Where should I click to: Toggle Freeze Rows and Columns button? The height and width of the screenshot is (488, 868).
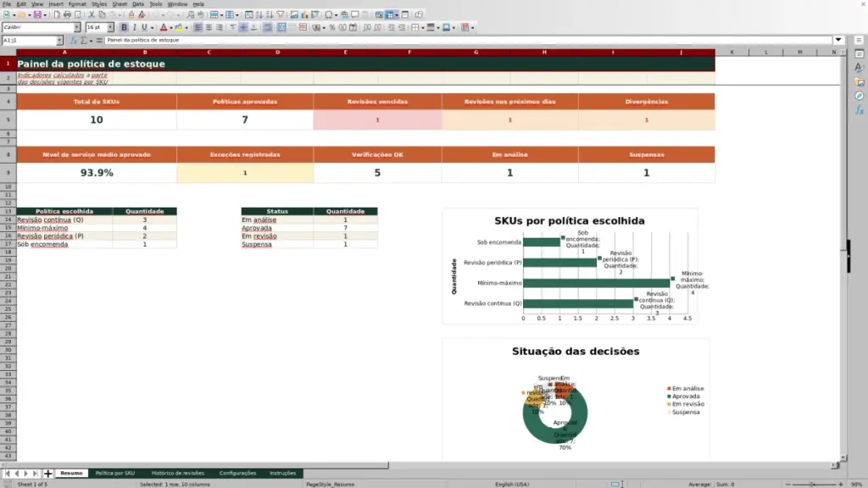click(x=390, y=15)
